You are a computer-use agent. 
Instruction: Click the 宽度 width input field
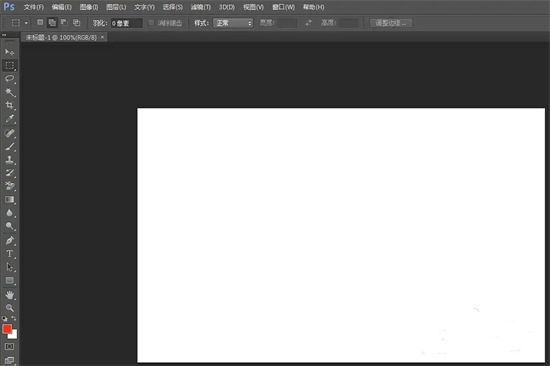(287, 23)
